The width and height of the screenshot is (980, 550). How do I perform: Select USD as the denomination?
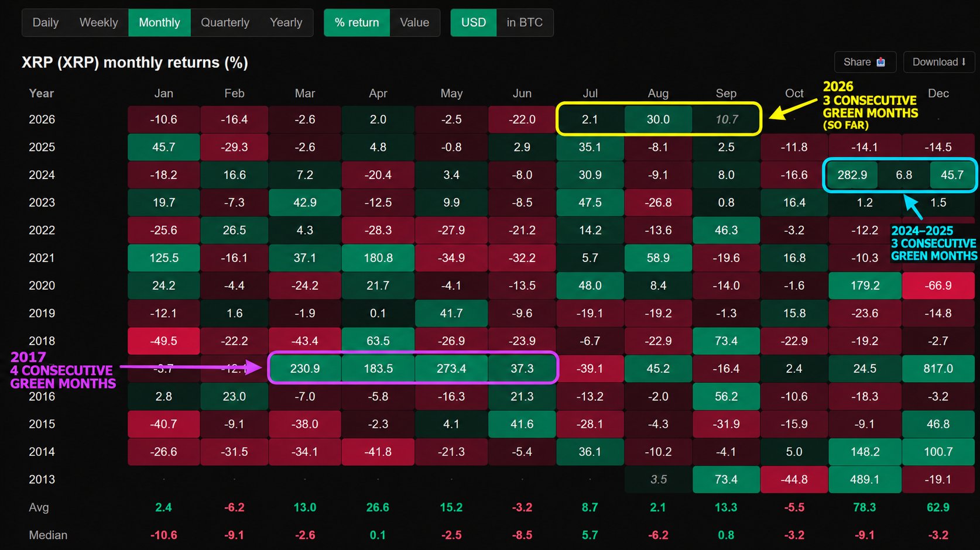[474, 23]
